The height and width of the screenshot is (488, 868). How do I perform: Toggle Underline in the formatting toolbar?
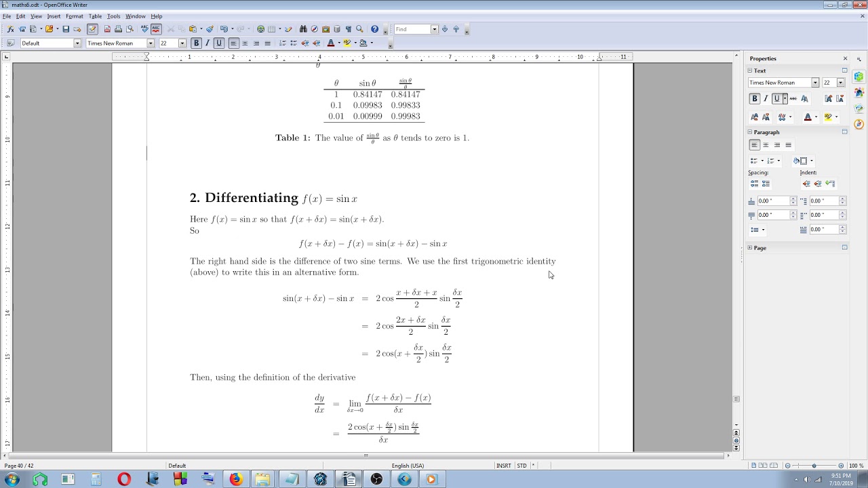click(218, 43)
